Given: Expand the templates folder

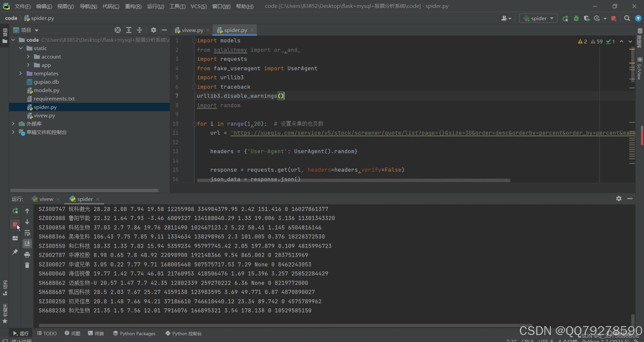Looking at the screenshot, I should coord(21,73).
